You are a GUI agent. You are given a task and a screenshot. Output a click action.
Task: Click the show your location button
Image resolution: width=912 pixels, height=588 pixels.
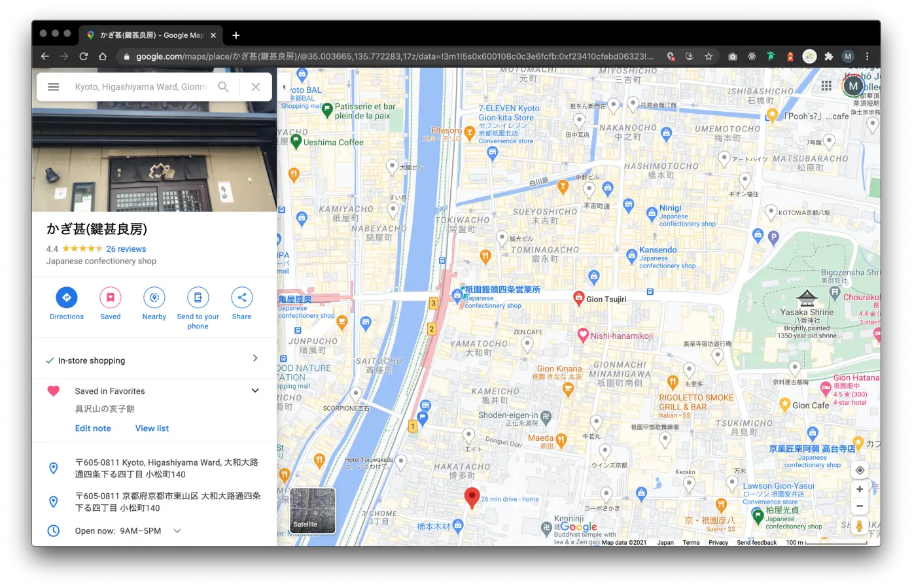click(860, 470)
